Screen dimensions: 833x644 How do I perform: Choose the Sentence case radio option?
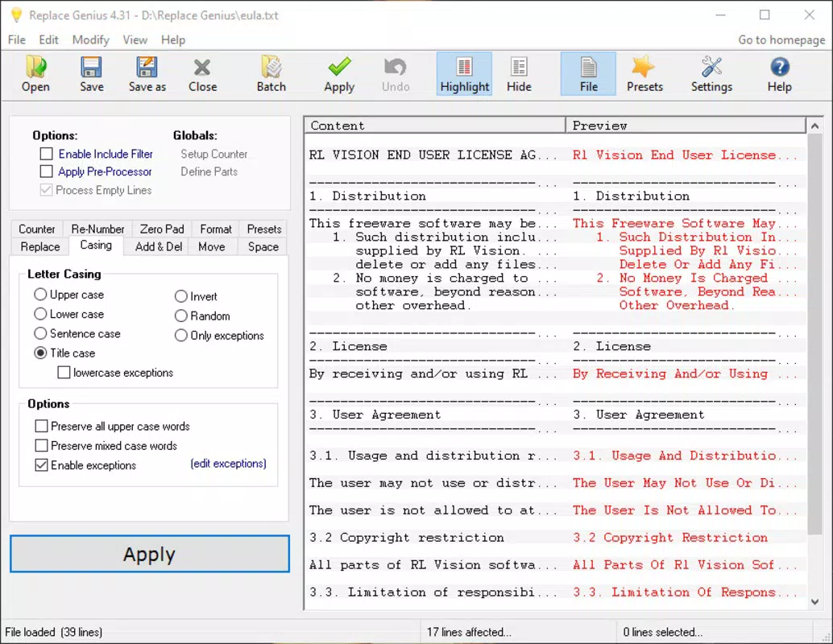click(x=40, y=333)
